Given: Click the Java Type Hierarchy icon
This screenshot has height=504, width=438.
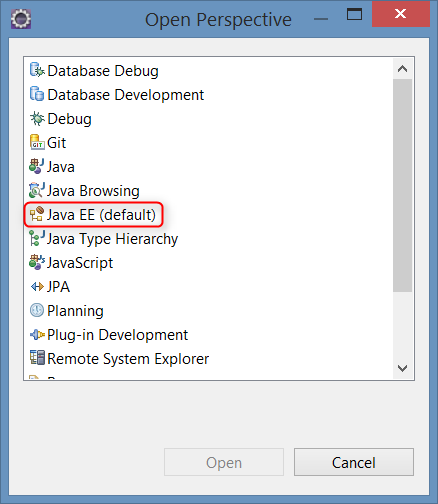Looking at the screenshot, I should click(x=37, y=238).
